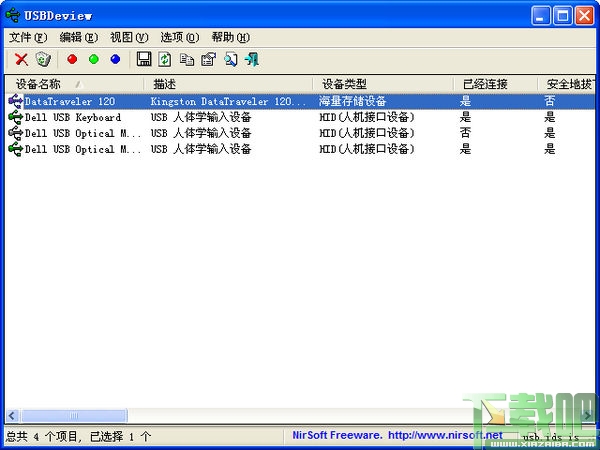Click the exit door toolbar icon
Image resolution: width=600 pixels, height=450 pixels.
(x=252, y=59)
